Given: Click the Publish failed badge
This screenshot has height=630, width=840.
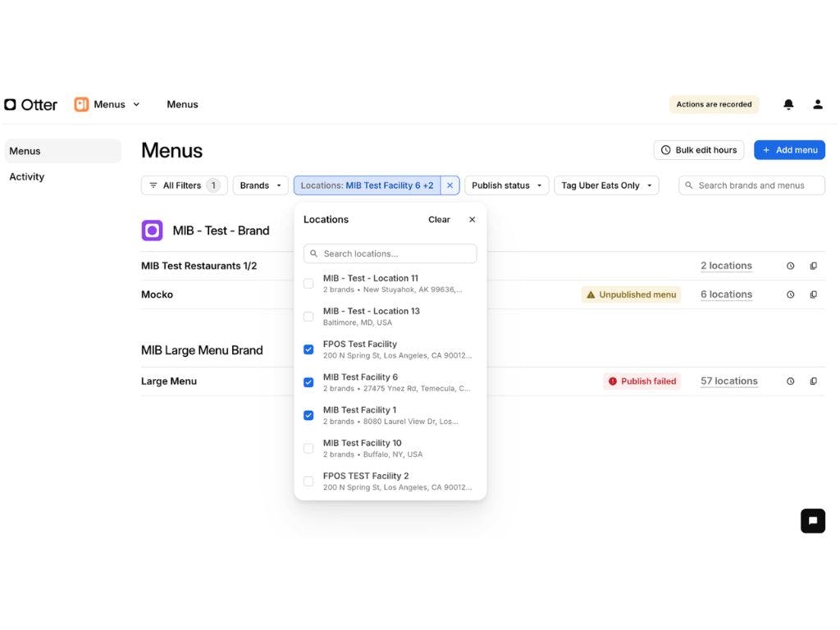Looking at the screenshot, I should (x=641, y=381).
